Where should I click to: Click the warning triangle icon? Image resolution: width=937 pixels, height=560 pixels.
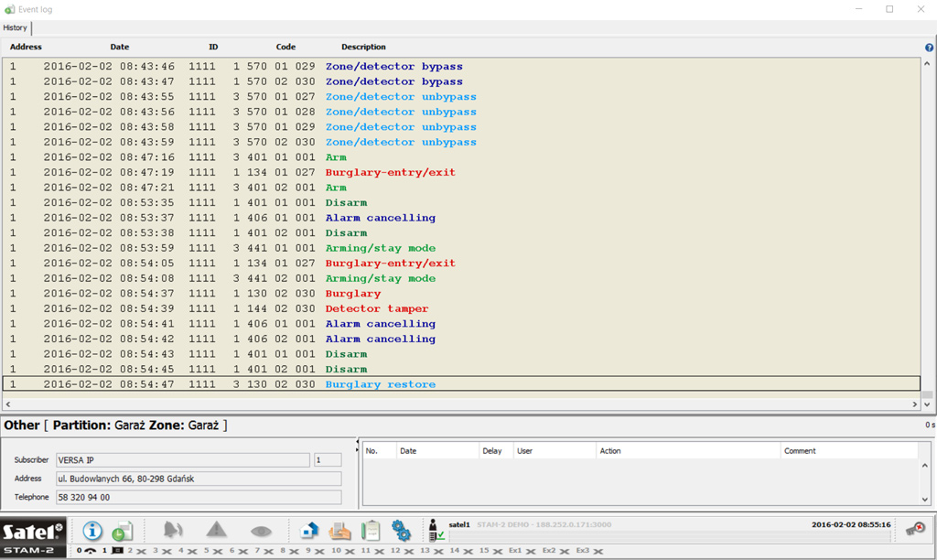[x=217, y=530]
